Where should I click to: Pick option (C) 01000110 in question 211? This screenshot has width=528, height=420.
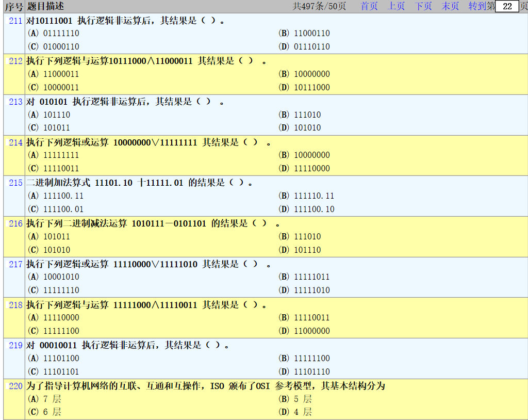point(54,46)
